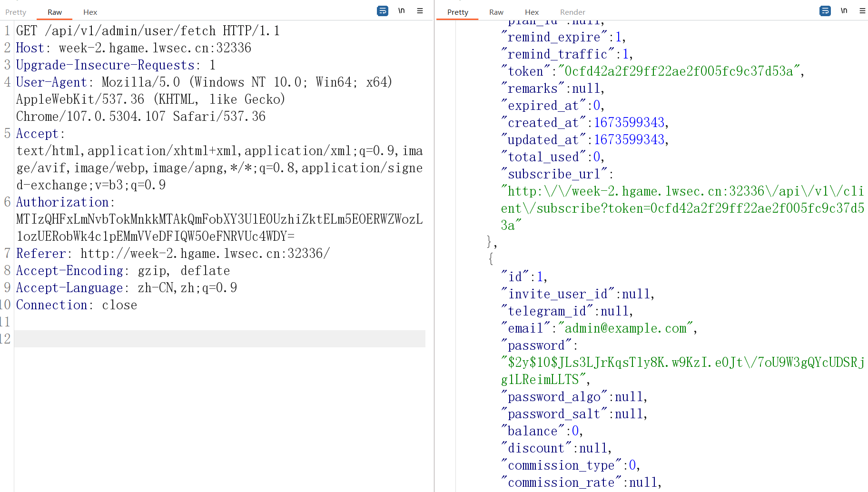Select response Raw tab
Image resolution: width=868 pixels, height=492 pixels.
coord(496,12)
